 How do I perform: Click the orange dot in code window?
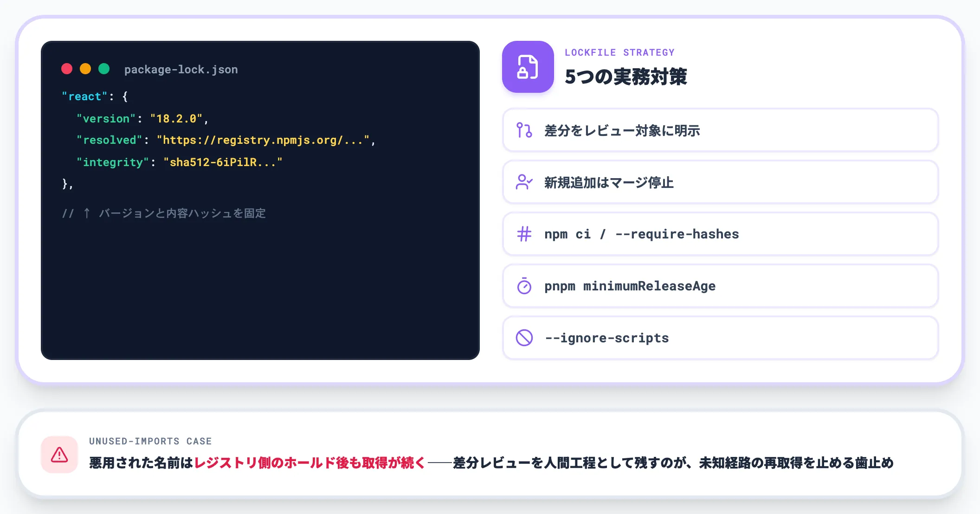tap(85, 69)
